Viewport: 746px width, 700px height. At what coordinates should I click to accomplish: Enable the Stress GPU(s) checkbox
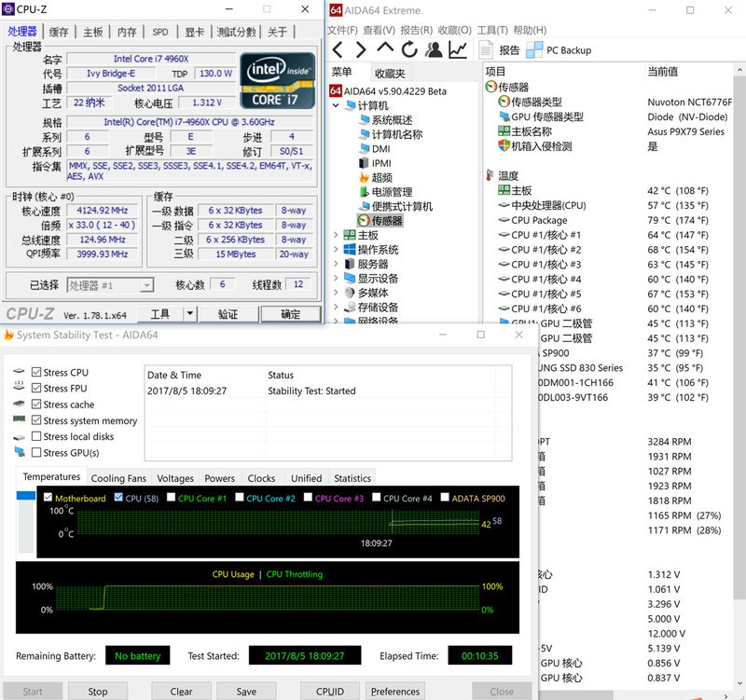tap(35, 452)
